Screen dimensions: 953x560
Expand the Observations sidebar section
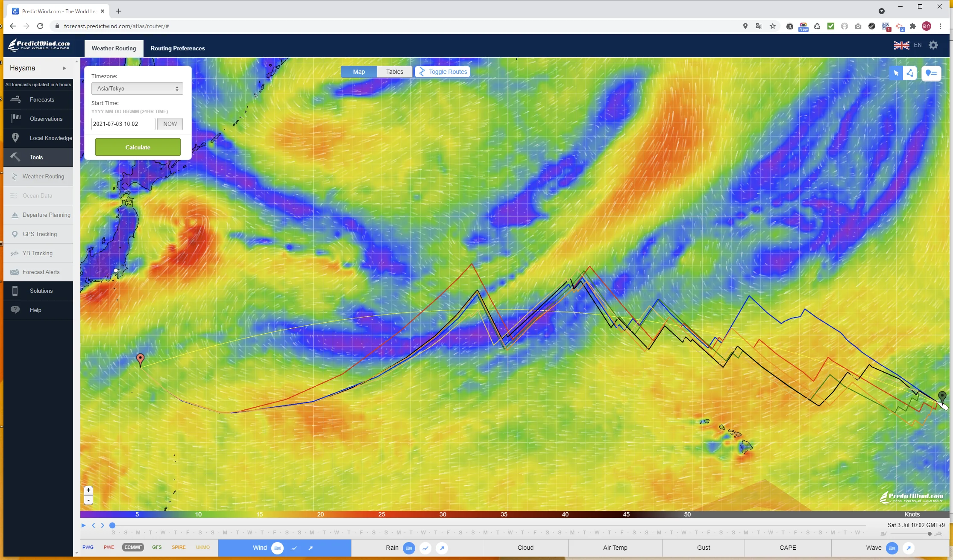click(38, 119)
